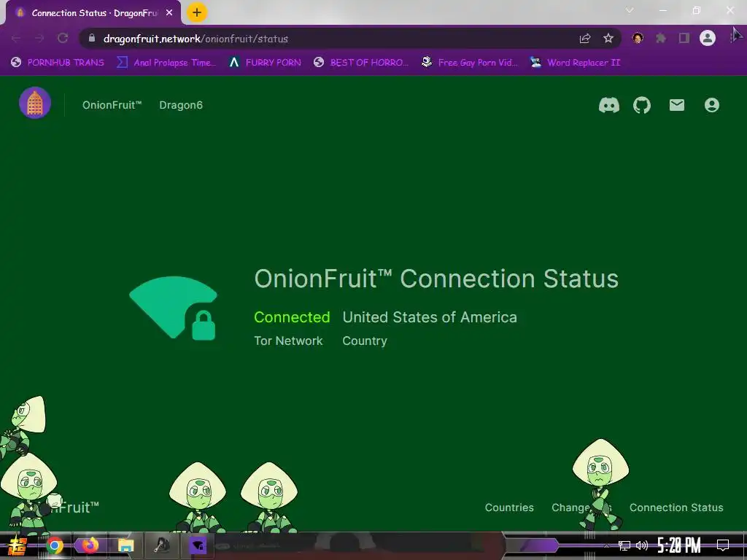
Task: Click the OnionFruit™ Connection Status heading
Action: [x=436, y=279]
